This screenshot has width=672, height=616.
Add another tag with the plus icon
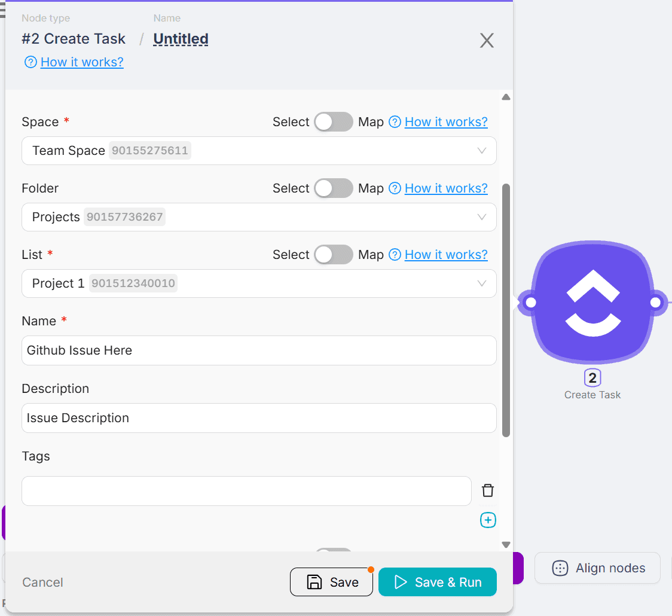(488, 520)
